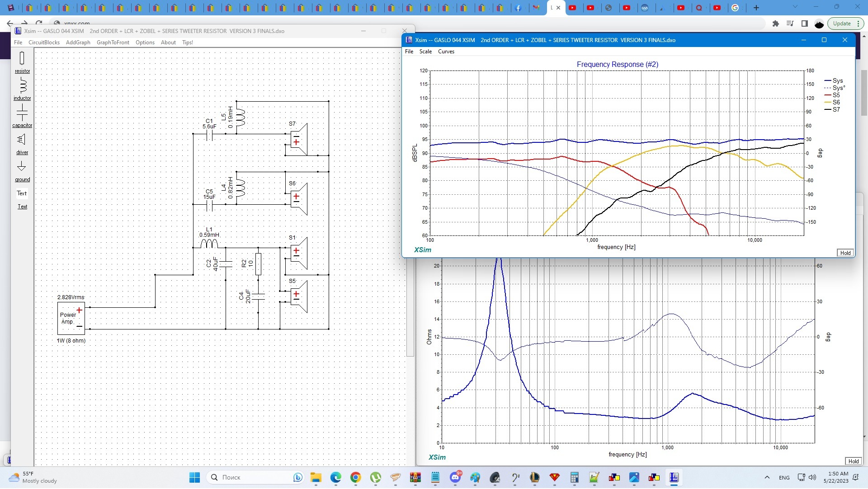Viewport: 868px width, 489px height.
Task: Switch to the Gmail tab
Action: tap(537, 8)
